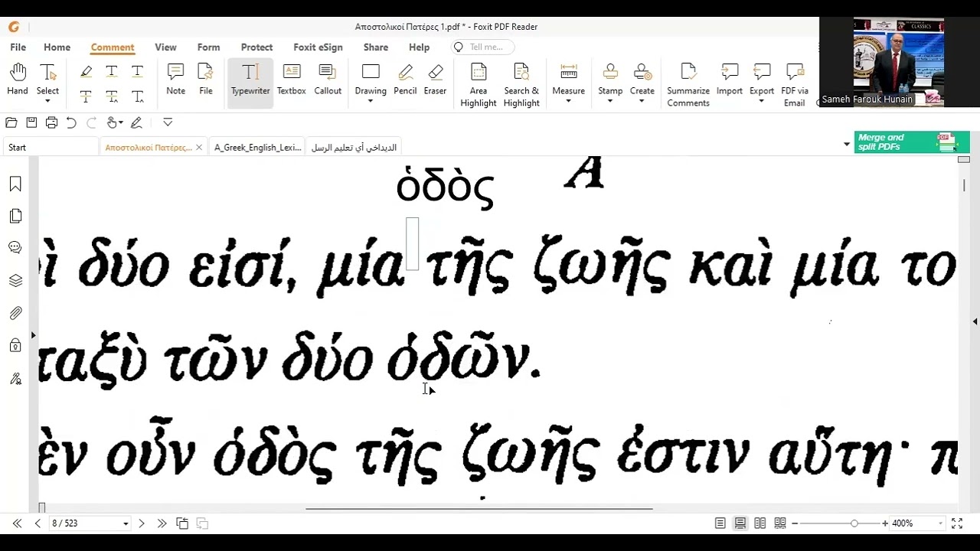Open the 400% zoom level dropdown

(940, 523)
